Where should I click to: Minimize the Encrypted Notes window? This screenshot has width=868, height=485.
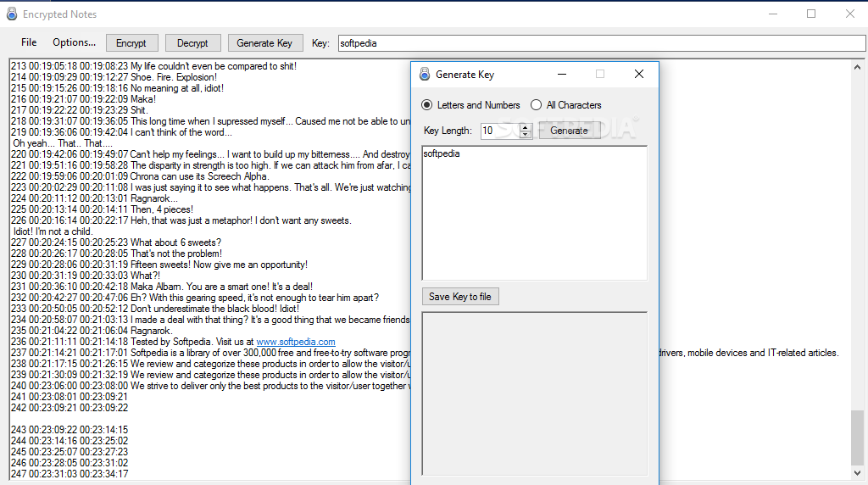tap(773, 14)
